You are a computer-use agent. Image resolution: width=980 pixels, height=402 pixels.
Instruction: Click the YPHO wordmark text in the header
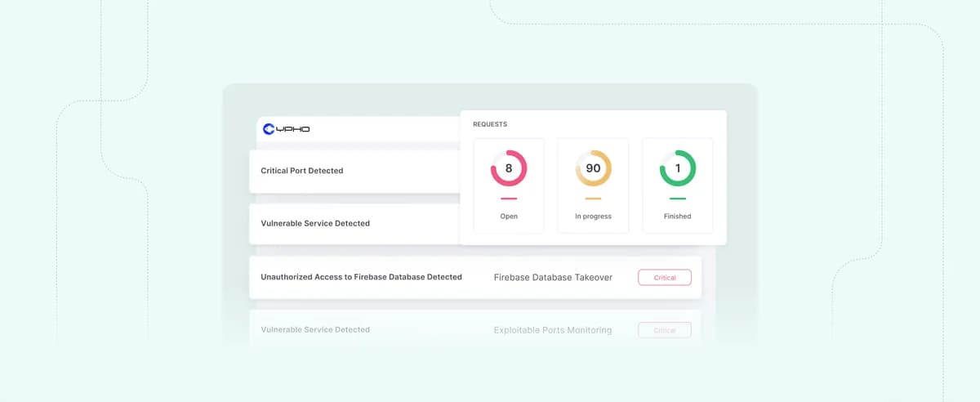point(292,129)
